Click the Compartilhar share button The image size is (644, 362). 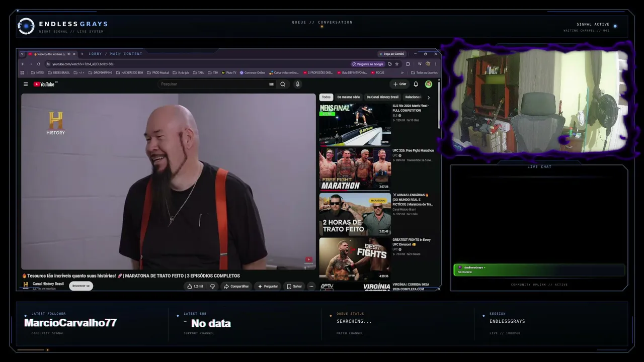(236, 286)
